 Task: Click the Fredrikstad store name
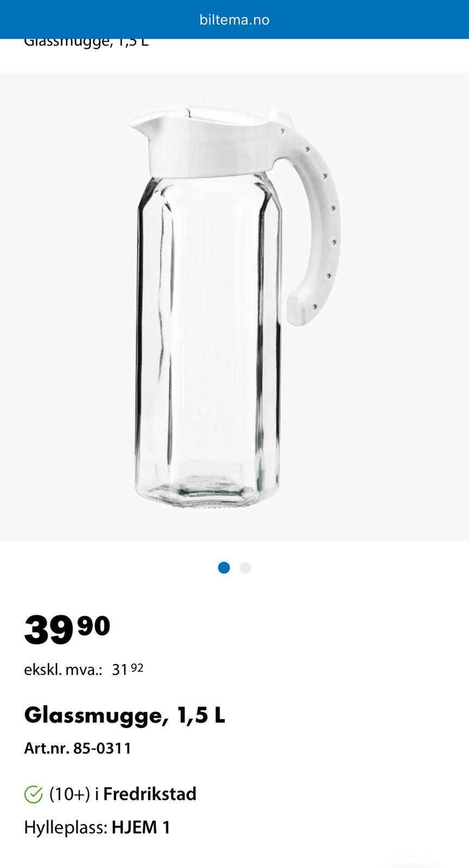pos(150,794)
